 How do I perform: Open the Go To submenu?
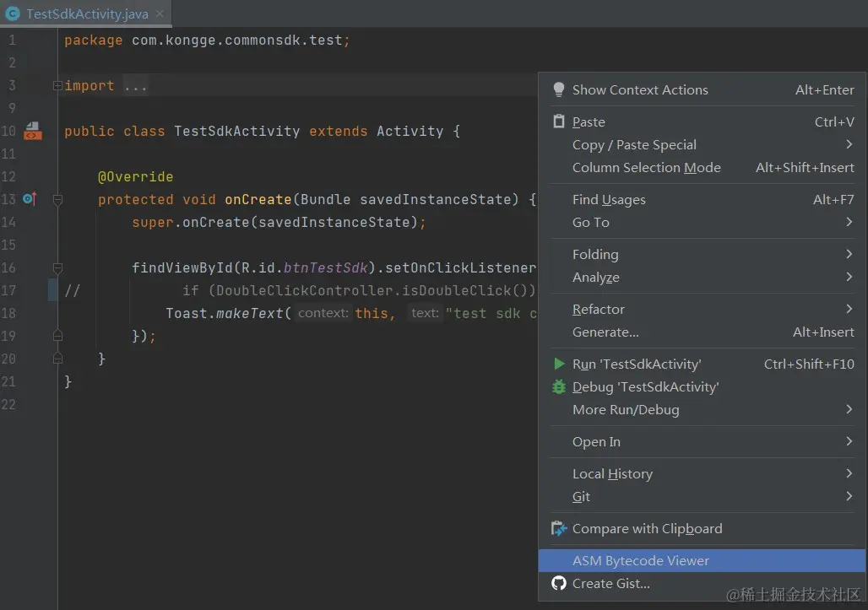tap(702, 223)
